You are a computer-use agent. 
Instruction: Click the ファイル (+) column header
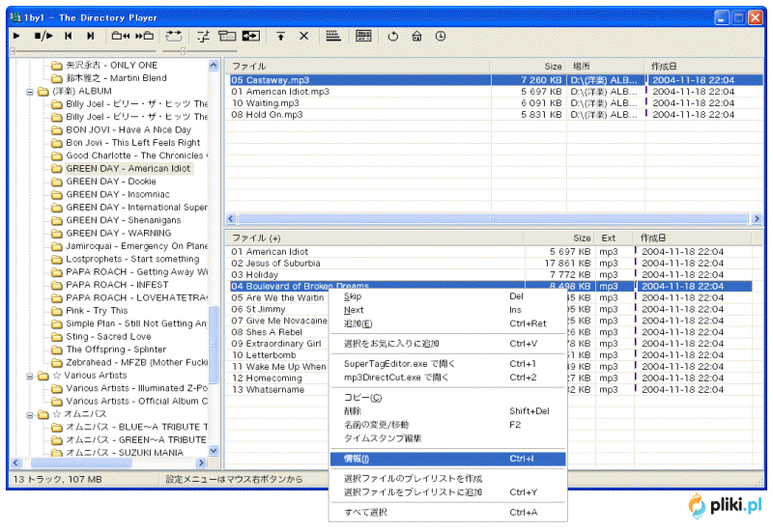(x=375, y=238)
